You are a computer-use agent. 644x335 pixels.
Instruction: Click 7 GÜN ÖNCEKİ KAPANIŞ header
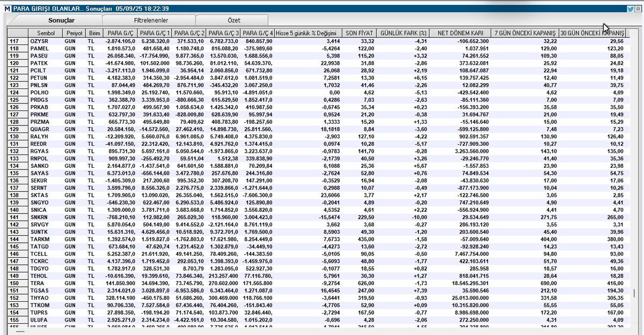(525, 33)
